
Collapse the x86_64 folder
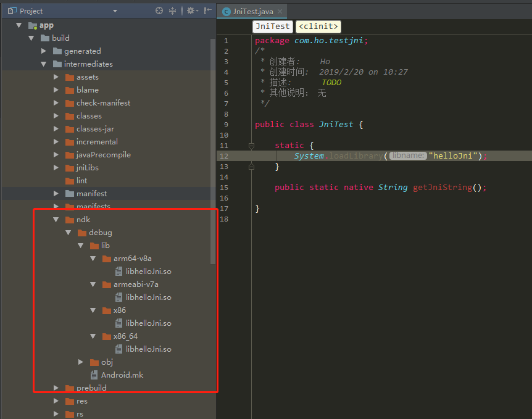93,336
